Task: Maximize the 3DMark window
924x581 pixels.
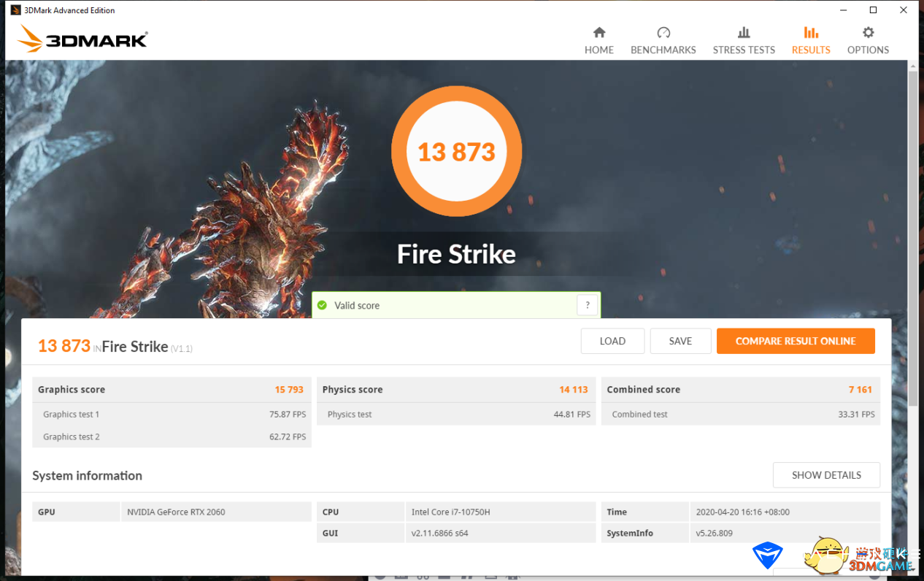Action: point(873,10)
